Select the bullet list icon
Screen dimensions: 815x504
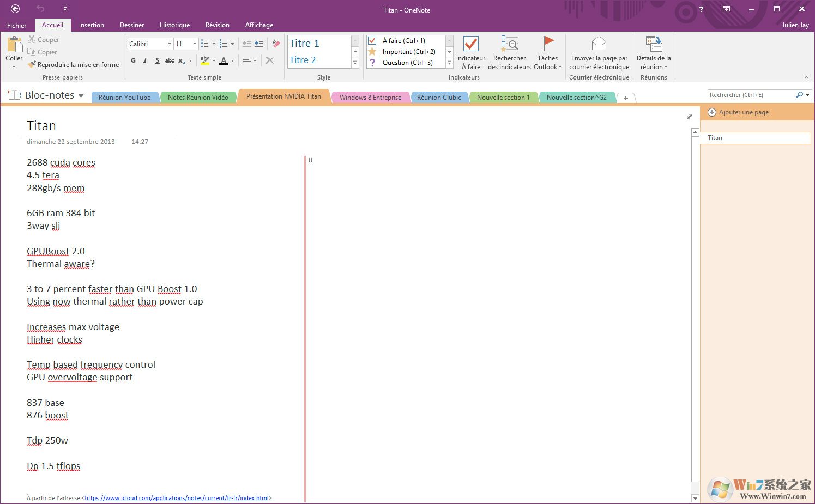click(x=204, y=44)
